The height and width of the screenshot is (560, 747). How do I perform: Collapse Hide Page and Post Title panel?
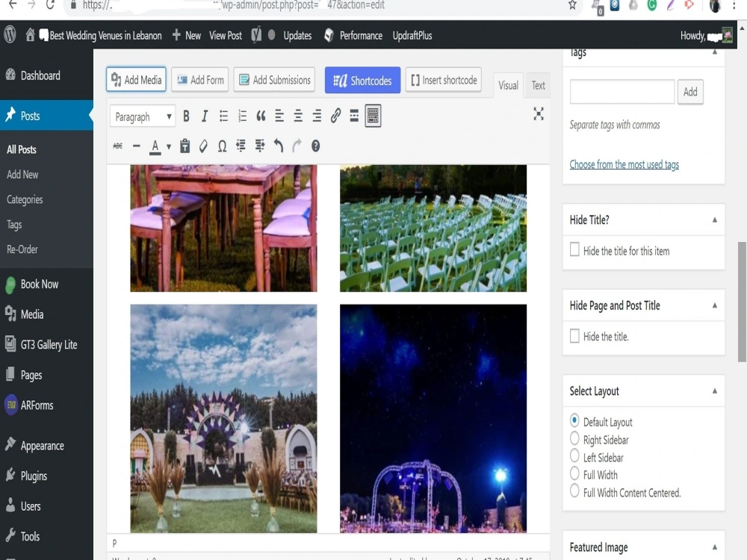click(x=715, y=305)
